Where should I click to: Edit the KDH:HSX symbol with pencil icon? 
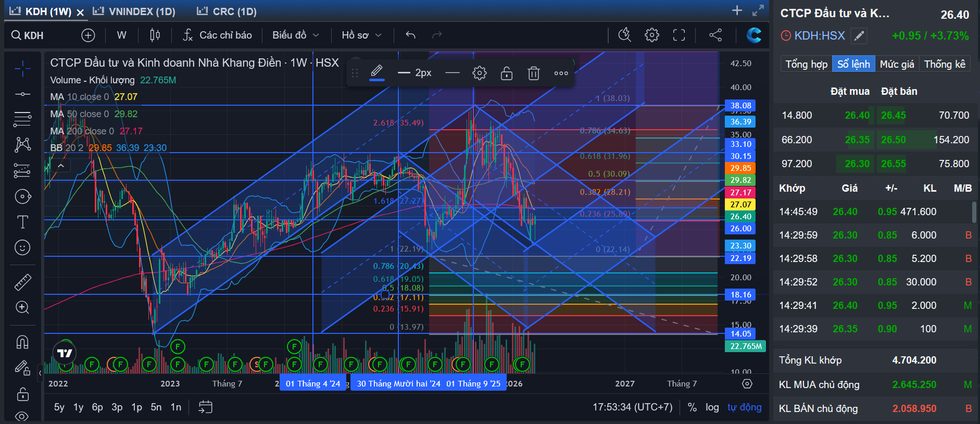point(859,36)
